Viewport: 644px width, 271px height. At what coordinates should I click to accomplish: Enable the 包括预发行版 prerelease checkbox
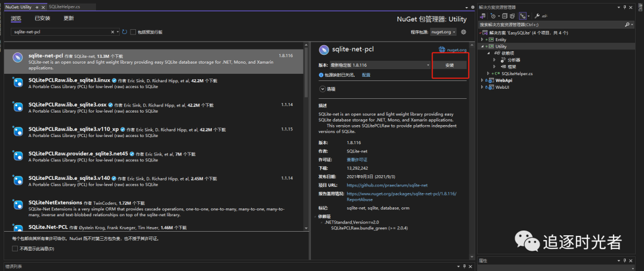[x=134, y=32]
